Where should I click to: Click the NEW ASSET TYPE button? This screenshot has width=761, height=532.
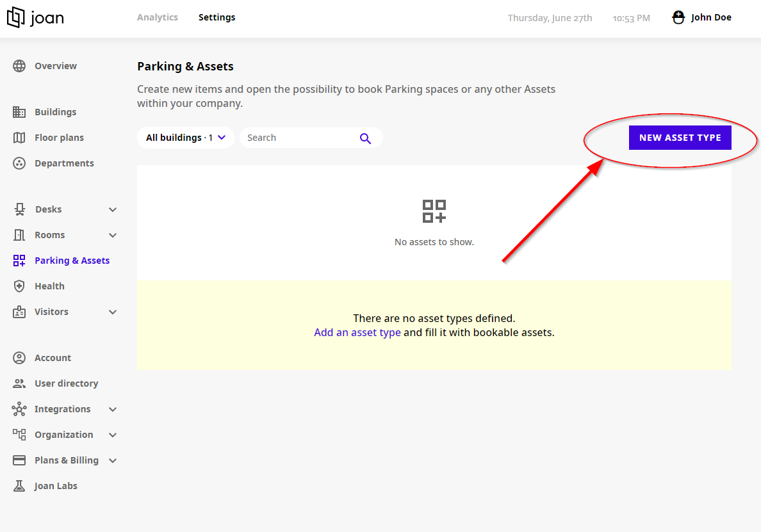(x=680, y=137)
